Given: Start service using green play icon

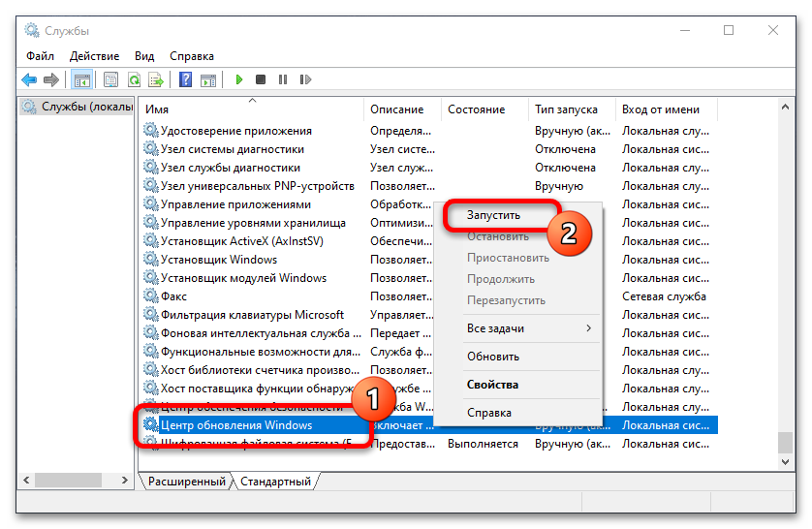Looking at the screenshot, I should (x=238, y=79).
